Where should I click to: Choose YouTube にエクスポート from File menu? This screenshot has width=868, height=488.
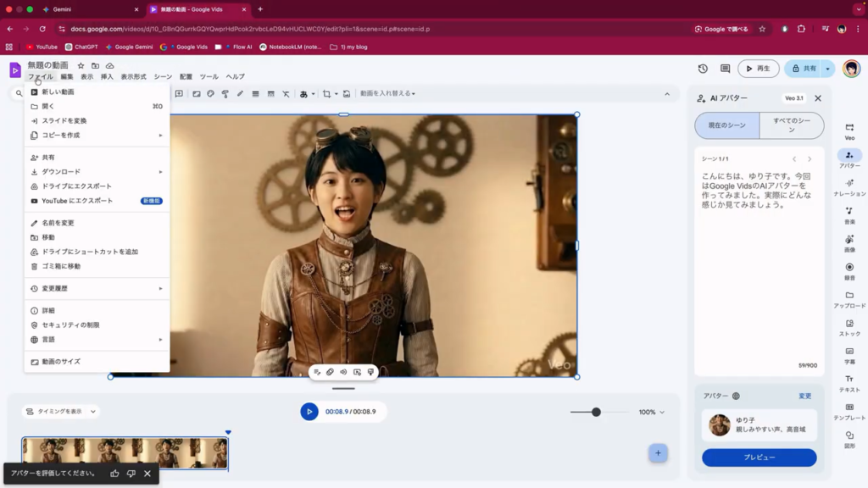(77, 201)
